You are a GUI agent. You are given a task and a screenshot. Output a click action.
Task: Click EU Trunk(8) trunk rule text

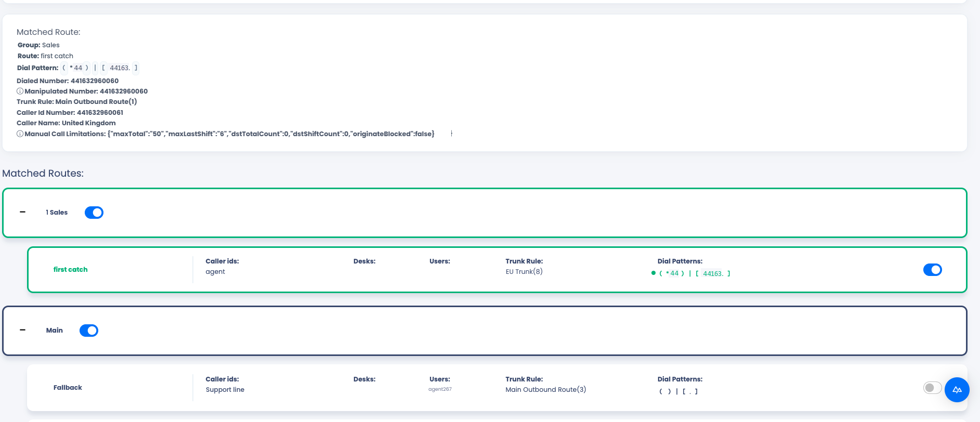click(x=524, y=272)
